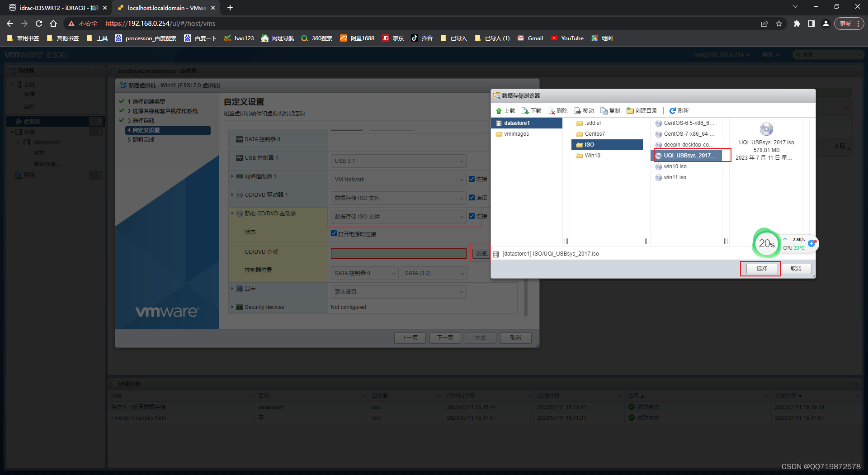Select the UQi_USBsys_2017 ISO file
Viewport: 868px width, 475px height.
coord(686,156)
